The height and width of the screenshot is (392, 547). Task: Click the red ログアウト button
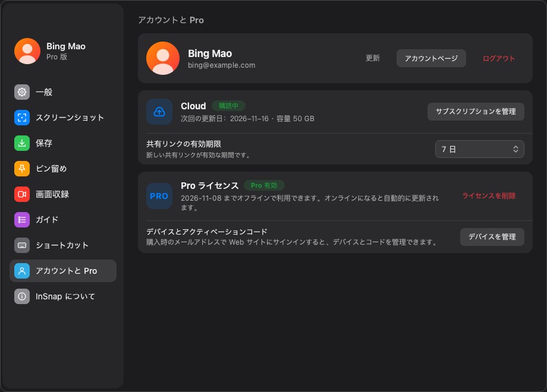[x=499, y=58]
